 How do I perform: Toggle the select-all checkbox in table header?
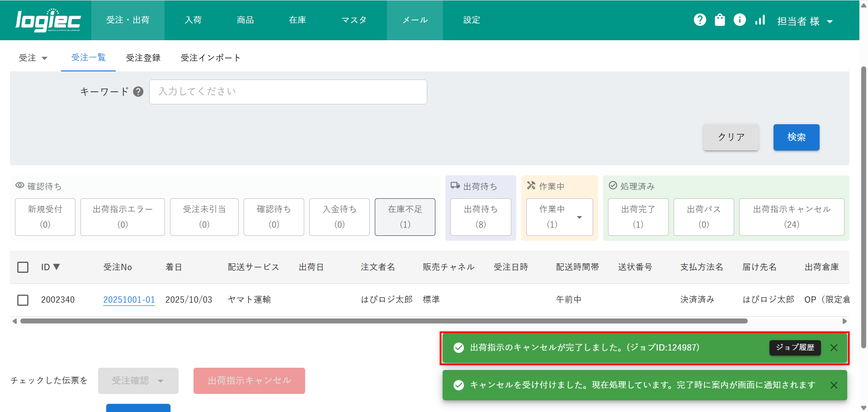(23, 267)
